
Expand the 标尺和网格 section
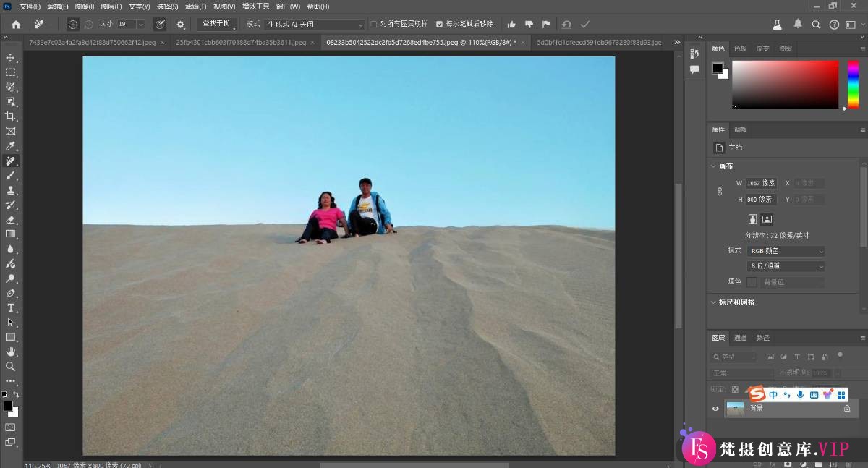pos(712,302)
